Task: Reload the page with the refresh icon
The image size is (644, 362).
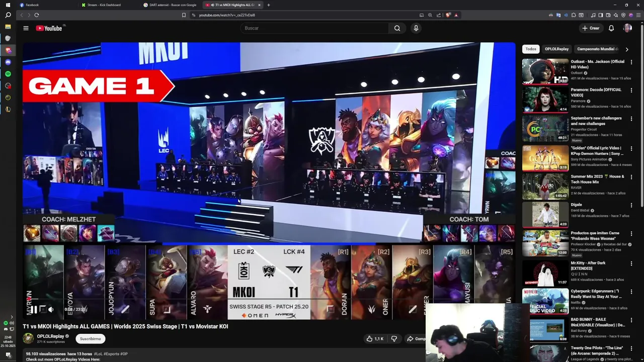Action: (36, 15)
